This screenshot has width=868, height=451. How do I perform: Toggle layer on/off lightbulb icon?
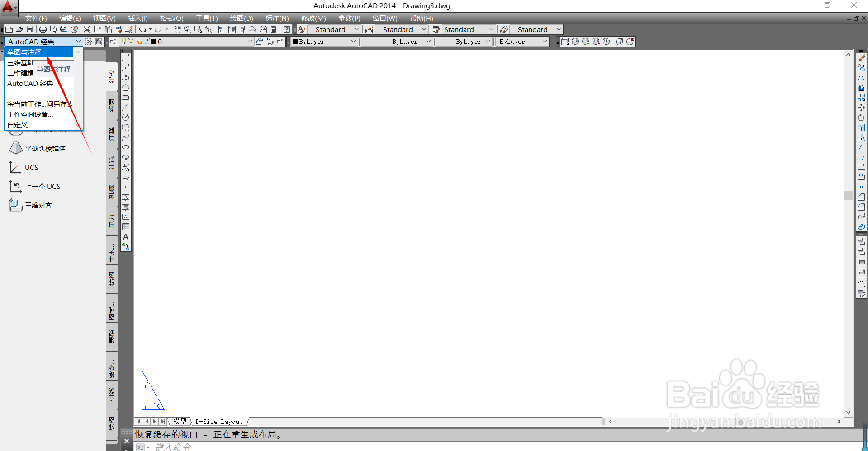tap(124, 42)
